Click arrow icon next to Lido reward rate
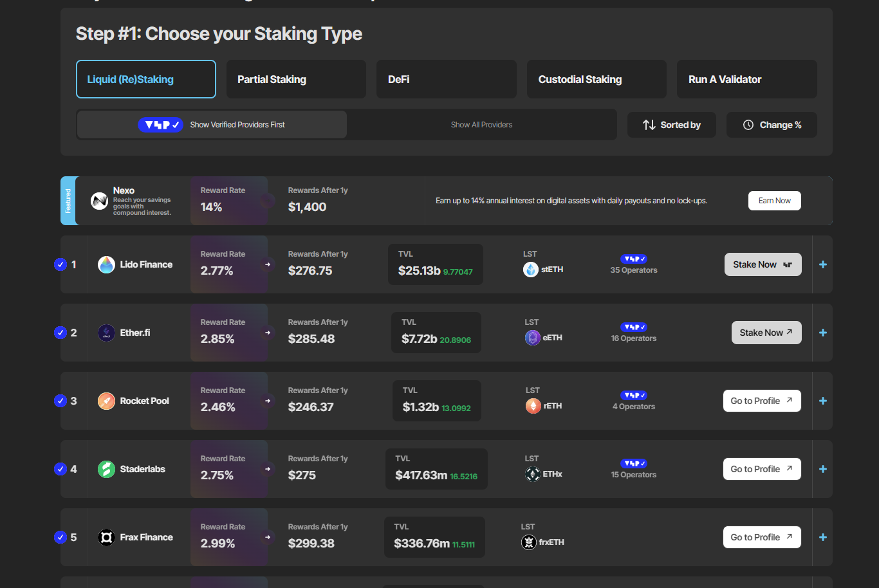The image size is (879, 588). (268, 264)
